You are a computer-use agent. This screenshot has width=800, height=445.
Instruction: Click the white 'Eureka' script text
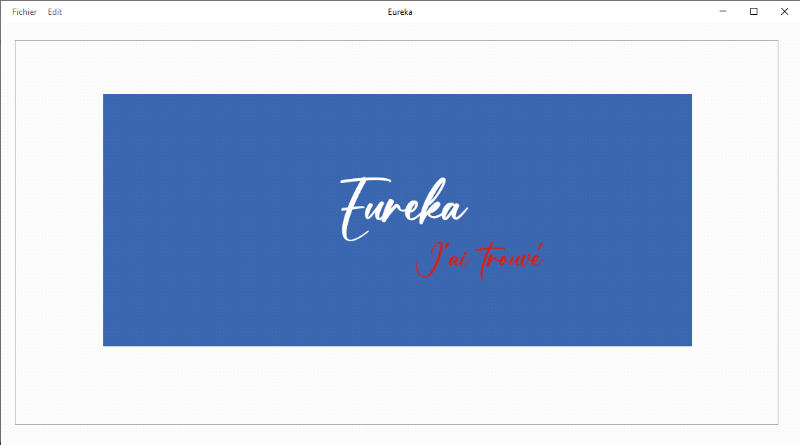click(404, 209)
